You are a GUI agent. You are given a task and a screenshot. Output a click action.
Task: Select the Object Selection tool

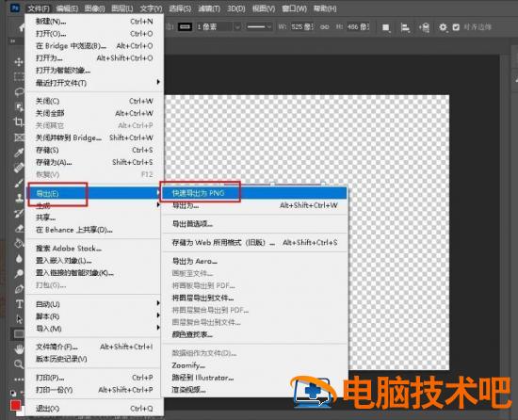pyautogui.click(x=19, y=106)
